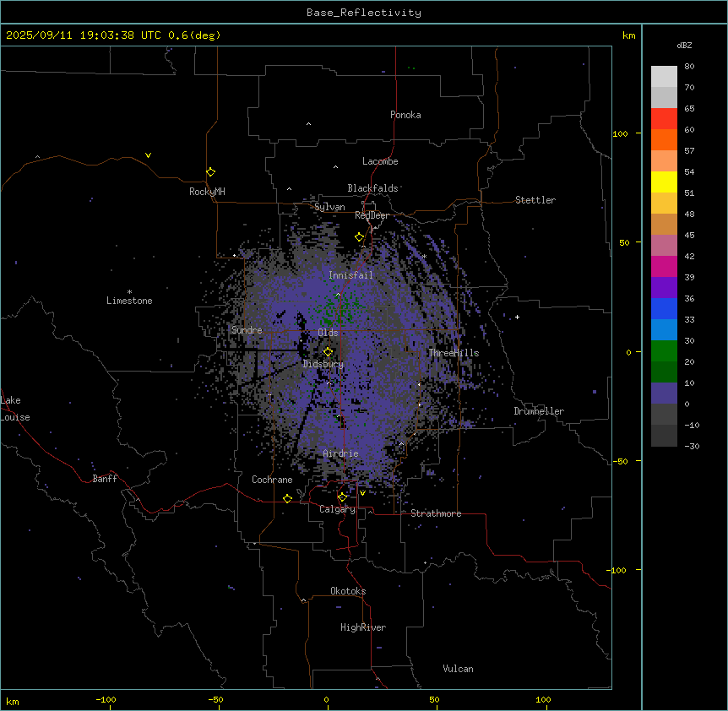This screenshot has height=711, width=728.
Task: Select the white plus marker north of Drumheller
Action: click(517, 317)
